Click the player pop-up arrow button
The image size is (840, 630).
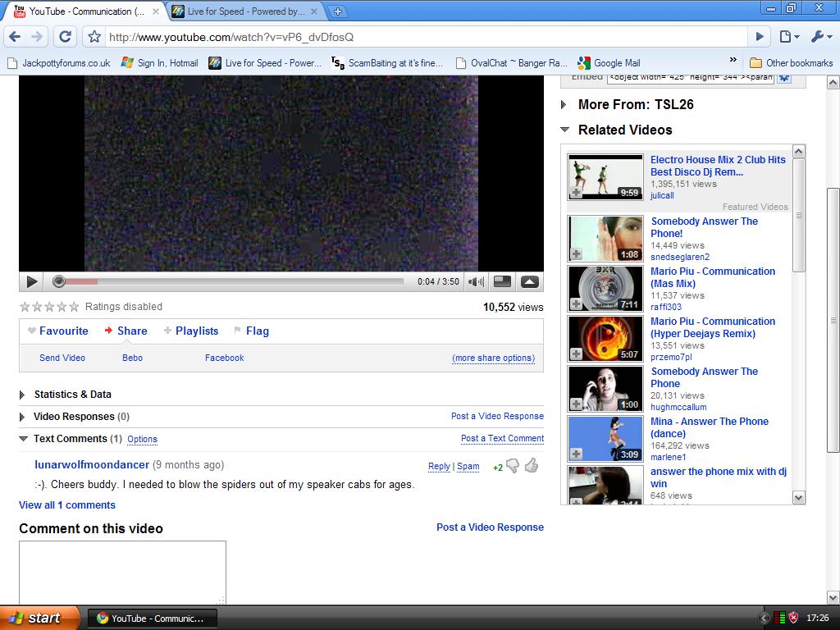530,282
